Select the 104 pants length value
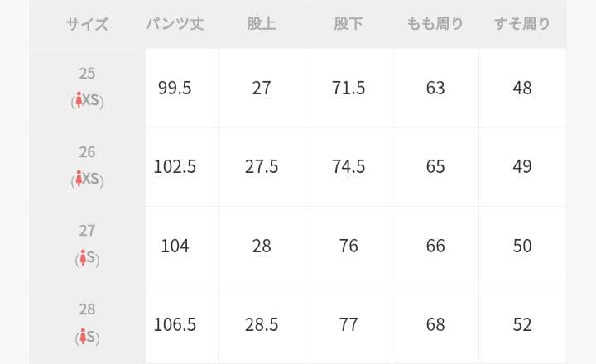Viewport: 596px width, 364px height. pos(175,246)
